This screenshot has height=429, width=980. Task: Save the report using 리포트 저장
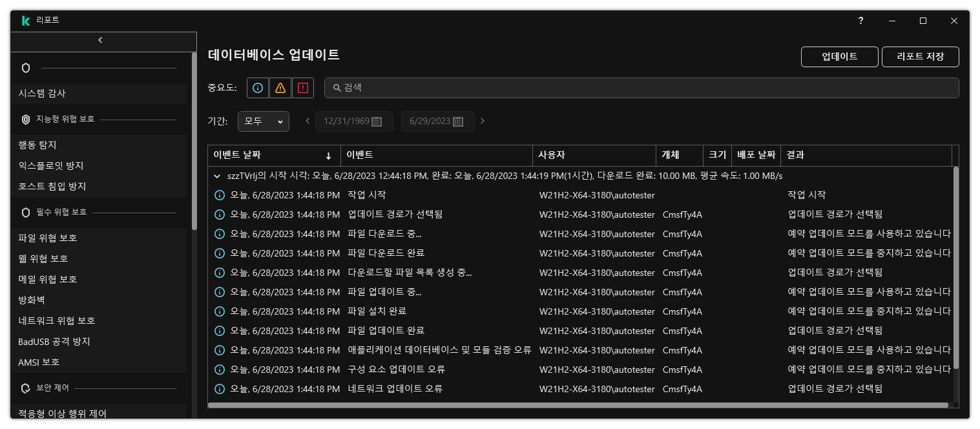pos(920,56)
